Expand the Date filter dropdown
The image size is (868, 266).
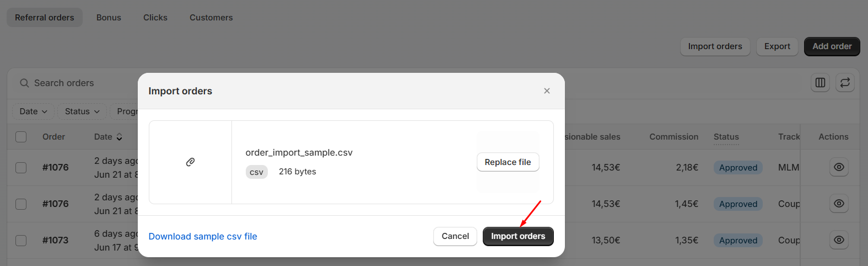click(x=34, y=111)
